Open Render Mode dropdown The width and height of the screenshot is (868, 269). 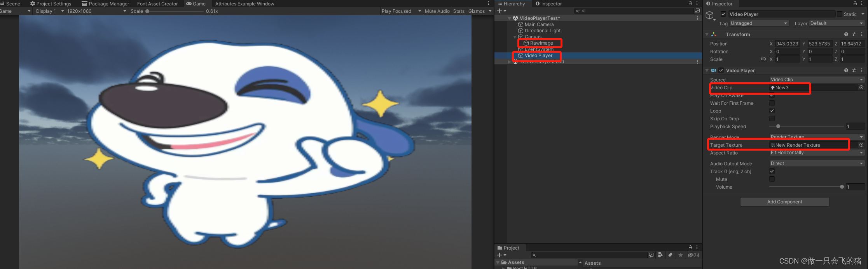click(x=817, y=137)
